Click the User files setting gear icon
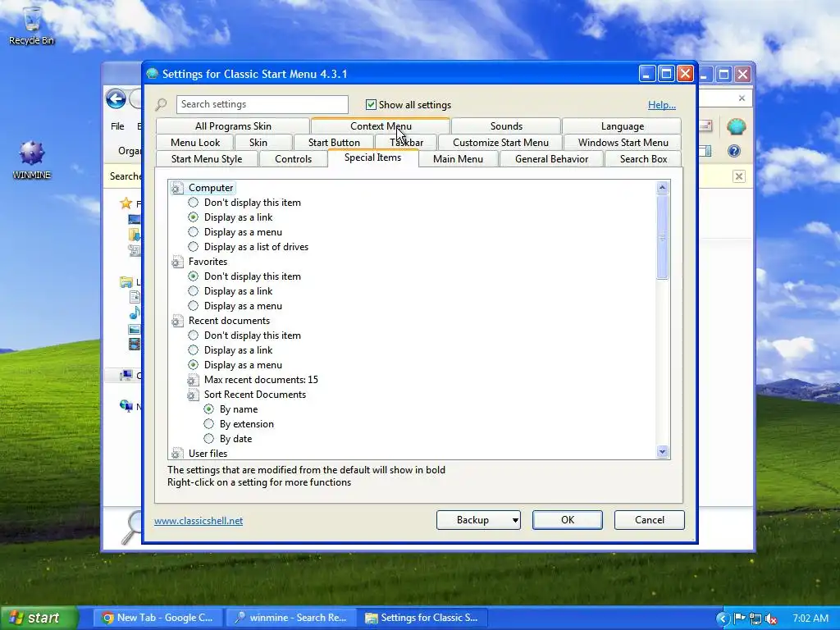 pyautogui.click(x=177, y=454)
